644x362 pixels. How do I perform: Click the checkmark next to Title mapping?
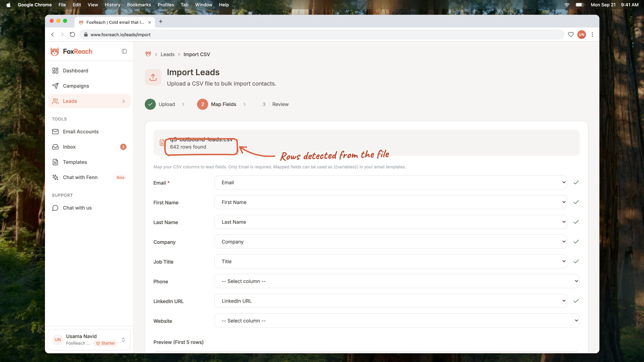click(576, 261)
